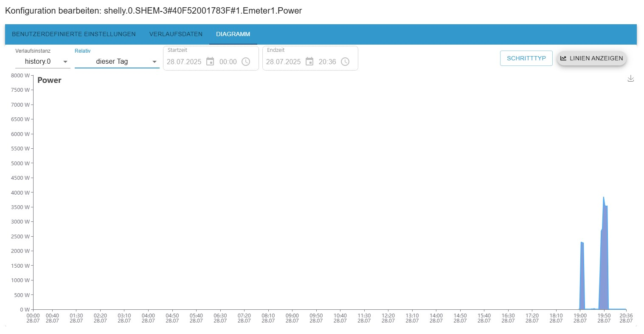The width and height of the screenshot is (644, 334).
Task: Click the Linien anzeigen button
Action: [592, 58]
